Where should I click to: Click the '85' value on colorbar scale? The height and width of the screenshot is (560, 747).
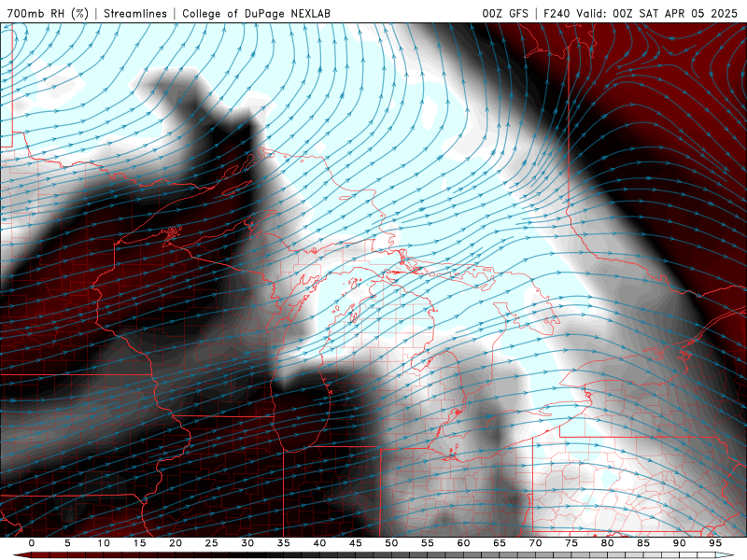(643, 543)
